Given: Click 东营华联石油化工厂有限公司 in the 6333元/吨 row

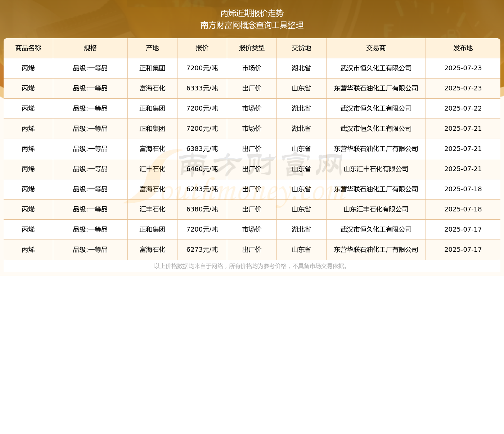Looking at the screenshot, I should [x=376, y=88].
